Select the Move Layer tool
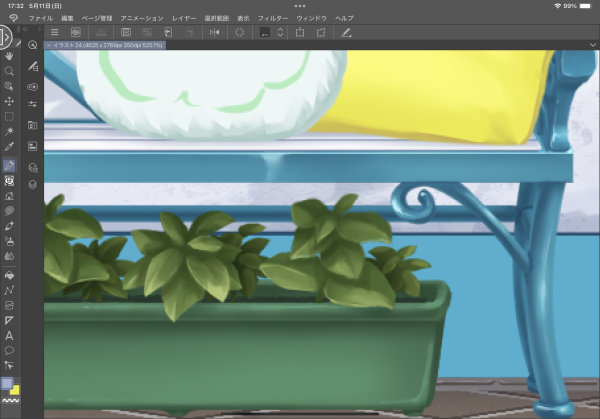Screen dimensions: 600x419 [9, 101]
